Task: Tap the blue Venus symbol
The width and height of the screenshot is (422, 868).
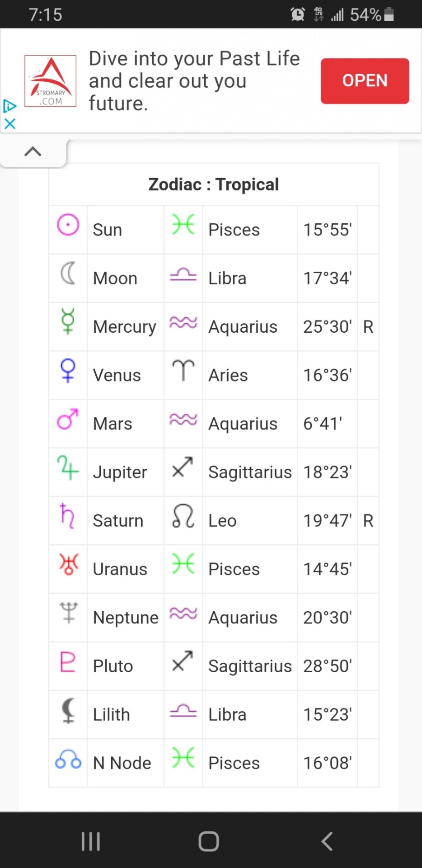Action: click(x=68, y=370)
